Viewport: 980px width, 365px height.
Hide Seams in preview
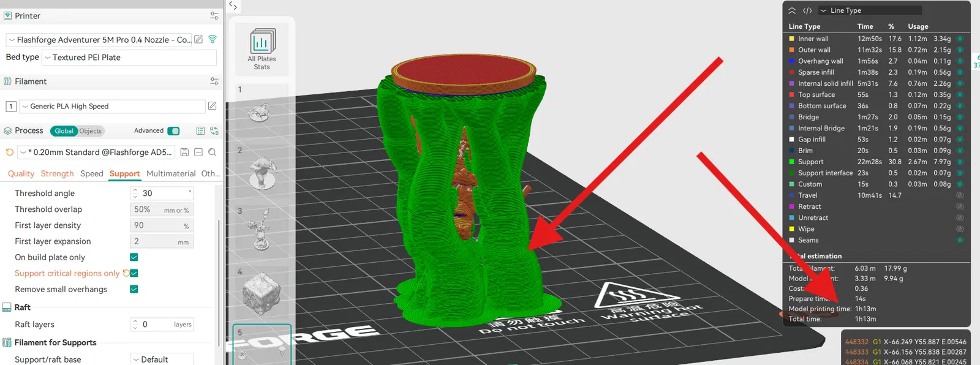[x=960, y=240]
